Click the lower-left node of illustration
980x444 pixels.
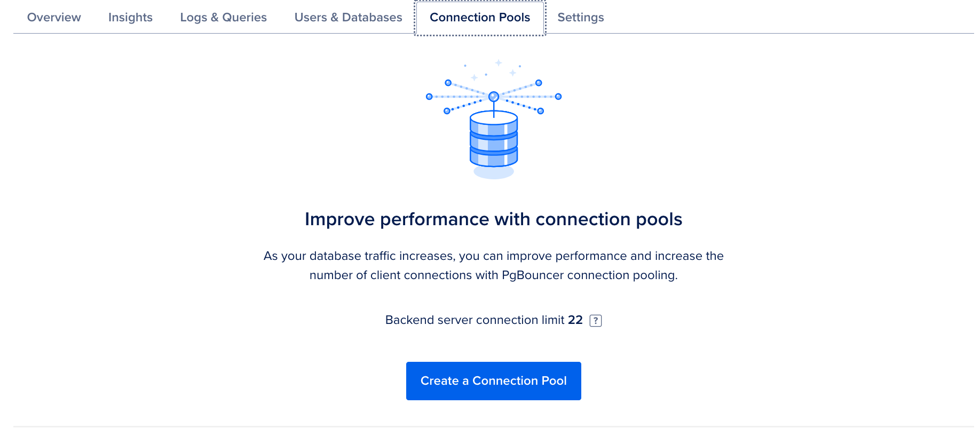point(447,111)
